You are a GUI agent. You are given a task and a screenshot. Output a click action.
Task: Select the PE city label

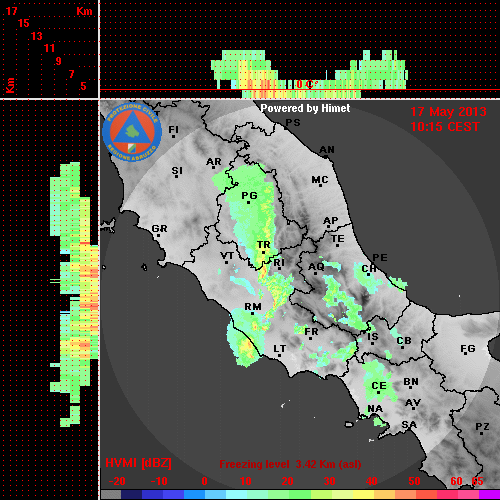point(380,258)
